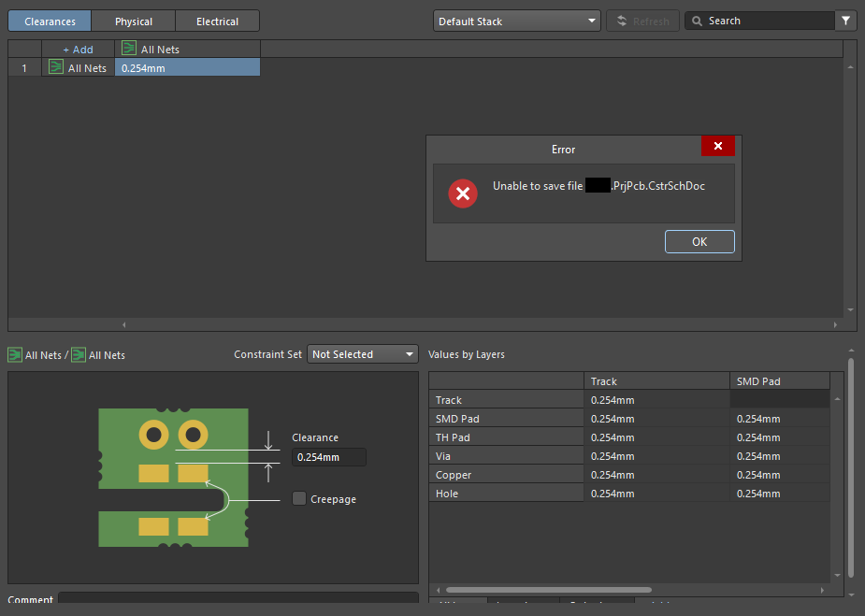This screenshot has height=616, width=865.
Task: Toggle the Creepage checkbox
Action: tap(299, 498)
